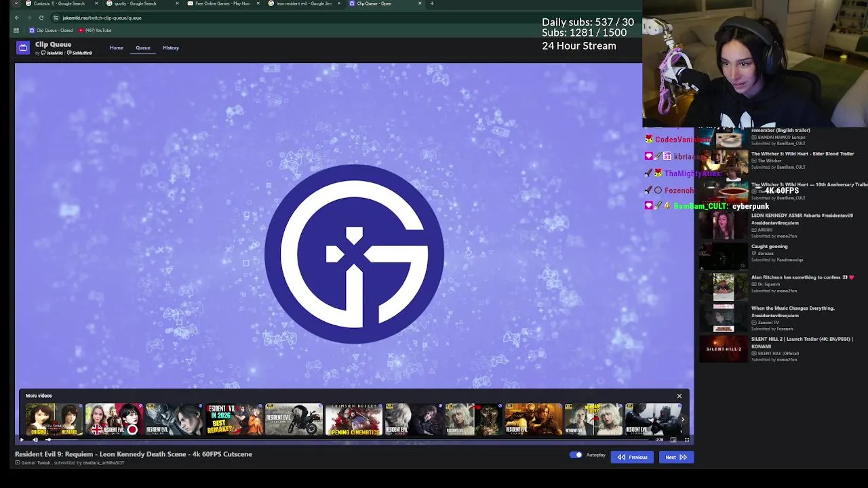Open the Queue page in the site navigation
This screenshot has width=868, height=488.
(143, 47)
